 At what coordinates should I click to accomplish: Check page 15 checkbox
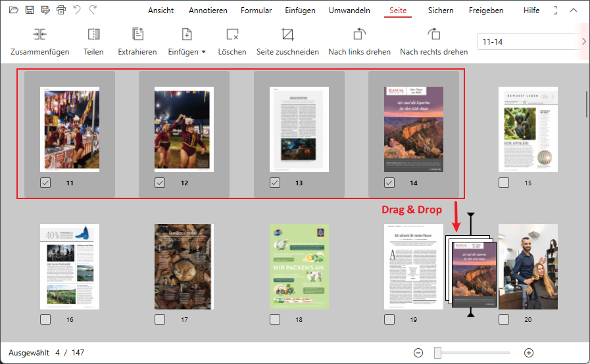pos(503,183)
